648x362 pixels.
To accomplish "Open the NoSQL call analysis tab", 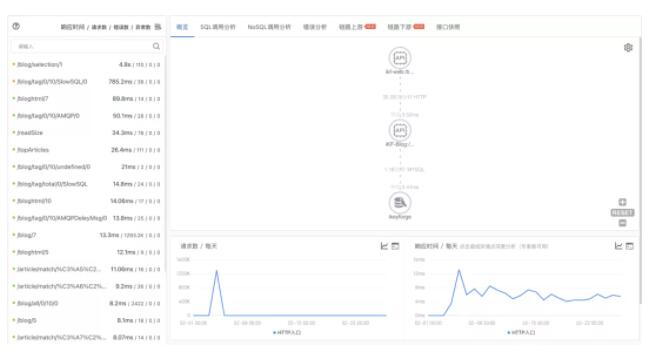I will pyautogui.click(x=269, y=27).
